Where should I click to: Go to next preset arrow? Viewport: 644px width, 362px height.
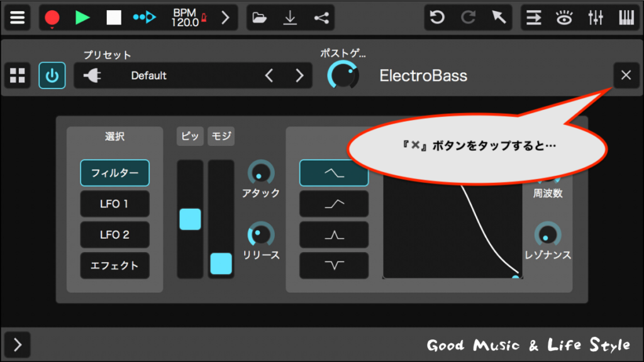tap(300, 75)
